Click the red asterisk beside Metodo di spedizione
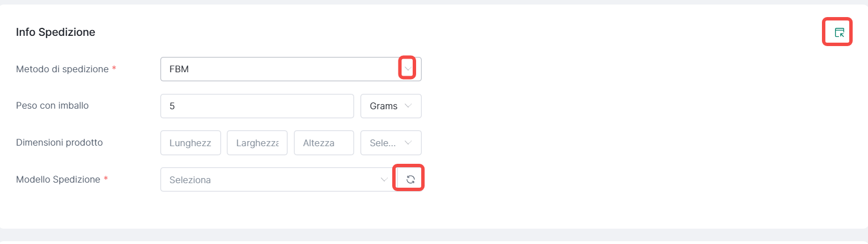868x244 pixels. coord(114,69)
